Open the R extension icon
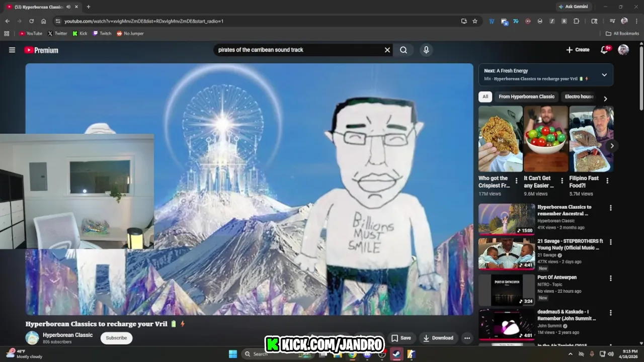 (x=564, y=21)
